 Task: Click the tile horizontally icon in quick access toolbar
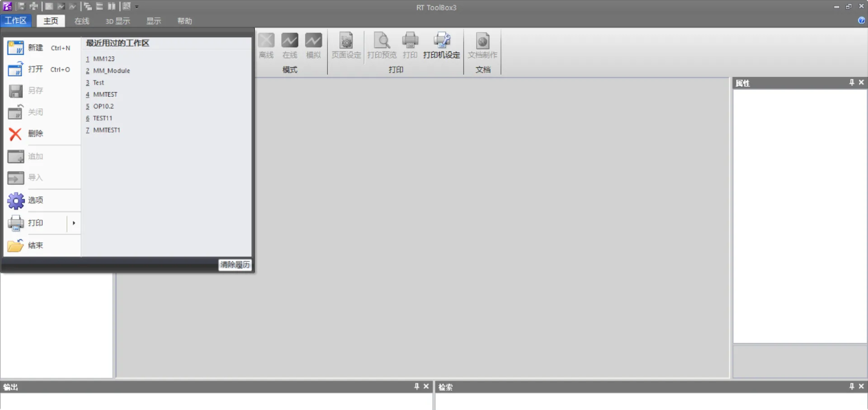[x=100, y=6]
